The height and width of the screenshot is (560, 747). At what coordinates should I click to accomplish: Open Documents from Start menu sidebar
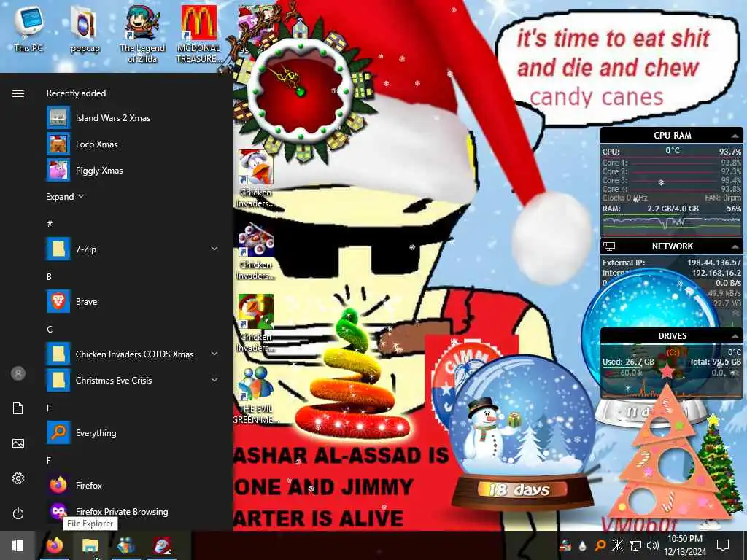coord(18,408)
